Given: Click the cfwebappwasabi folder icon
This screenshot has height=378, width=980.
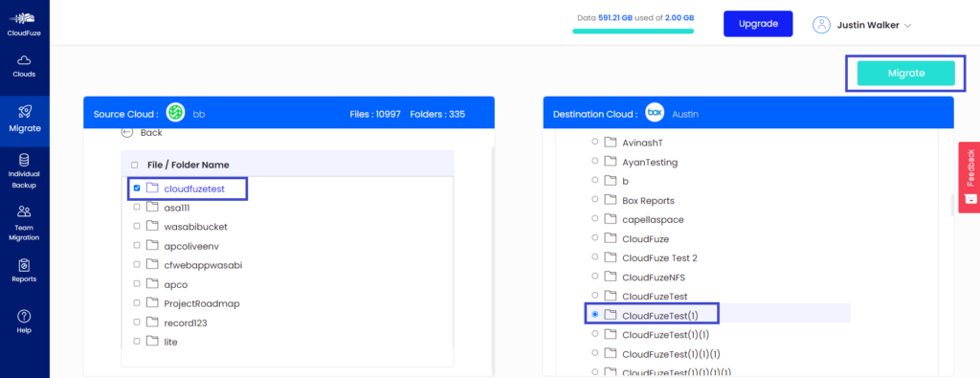Looking at the screenshot, I should (152, 265).
